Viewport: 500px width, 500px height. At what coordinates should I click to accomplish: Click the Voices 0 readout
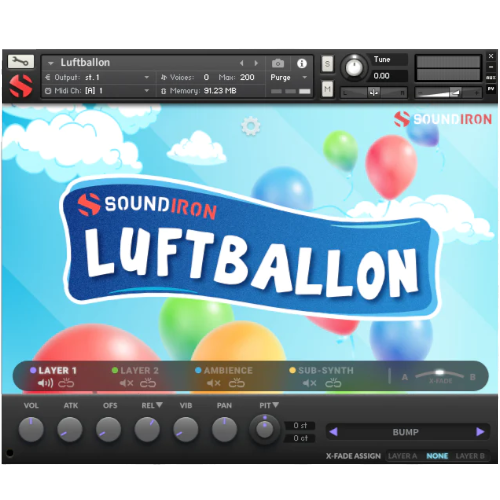coord(206,77)
